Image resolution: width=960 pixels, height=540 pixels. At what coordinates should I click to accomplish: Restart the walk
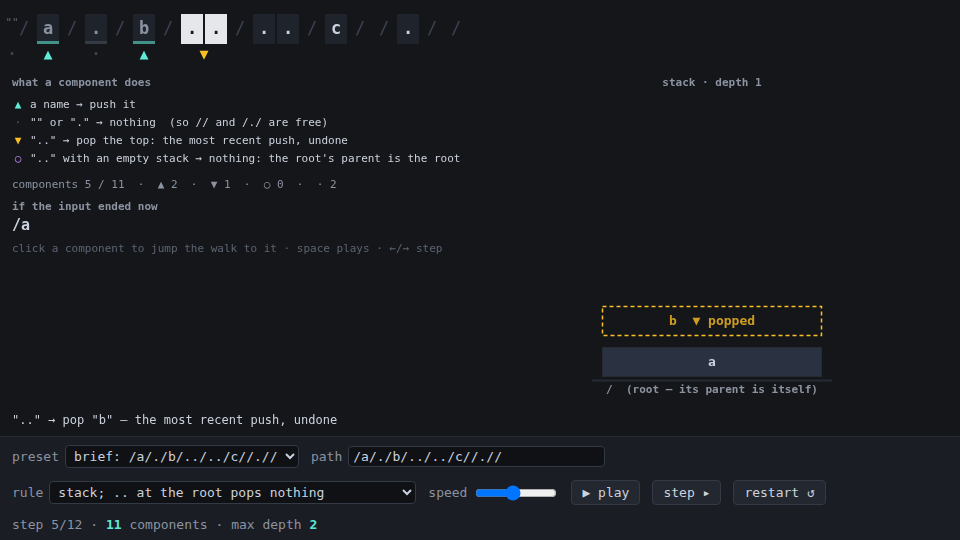(779, 493)
